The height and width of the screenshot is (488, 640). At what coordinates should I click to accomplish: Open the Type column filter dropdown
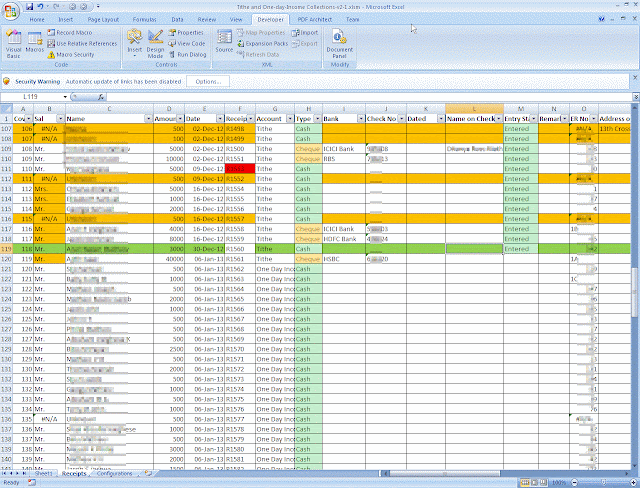pos(317,119)
